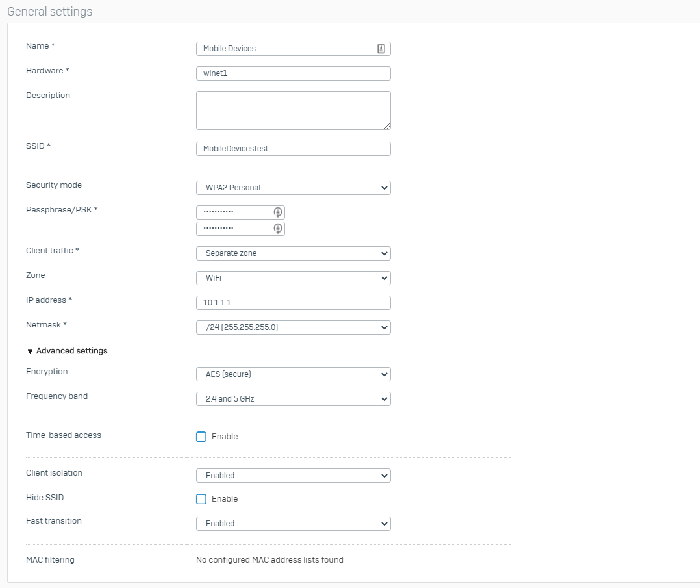The height and width of the screenshot is (588, 700).
Task: Open the Security mode dropdown
Action: coord(293,187)
